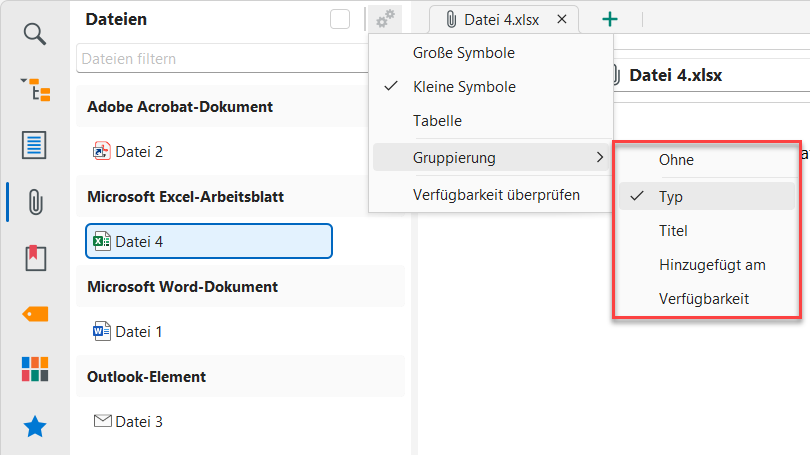810x455 pixels.
Task: Group files by Hinzugefügt am
Action: coord(712,265)
